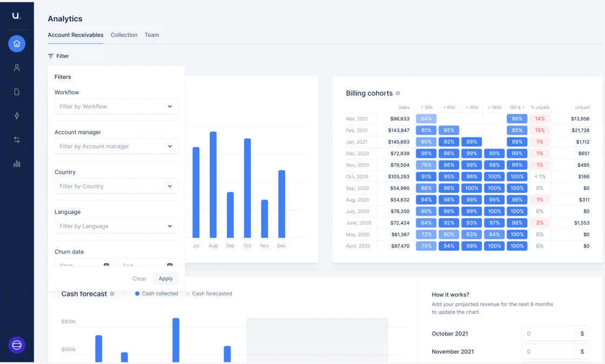Click the Clear button in the Filters panel

tap(139, 278)
